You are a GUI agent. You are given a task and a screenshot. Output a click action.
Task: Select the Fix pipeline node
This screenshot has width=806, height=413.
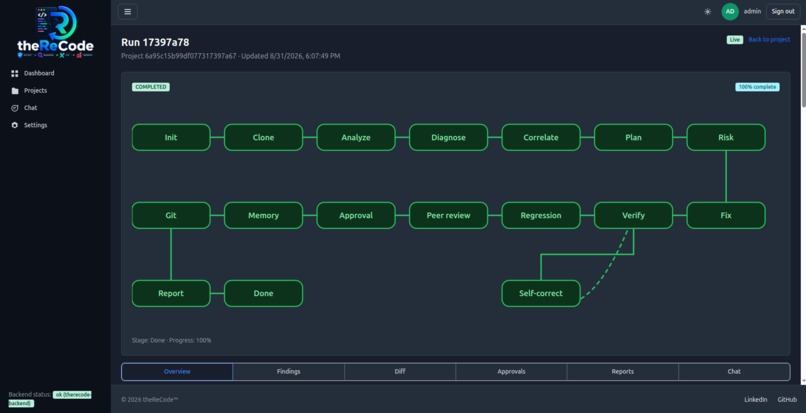tap(726, 216)
